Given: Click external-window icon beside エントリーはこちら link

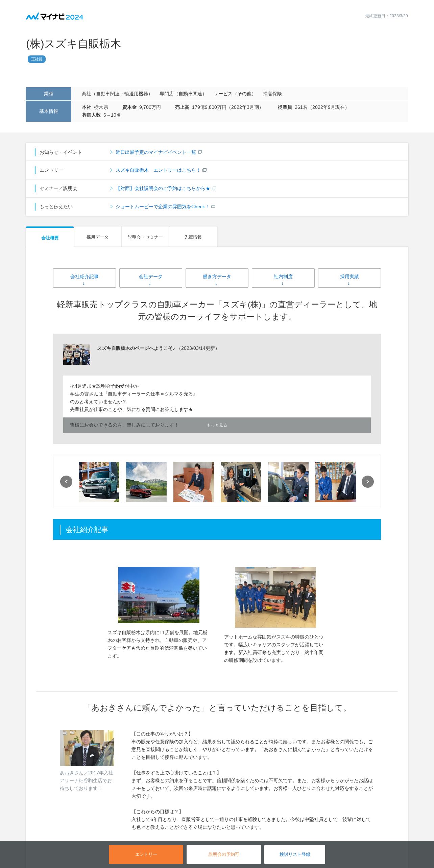Looking at the screenshot, I should (x=204, y=170).
